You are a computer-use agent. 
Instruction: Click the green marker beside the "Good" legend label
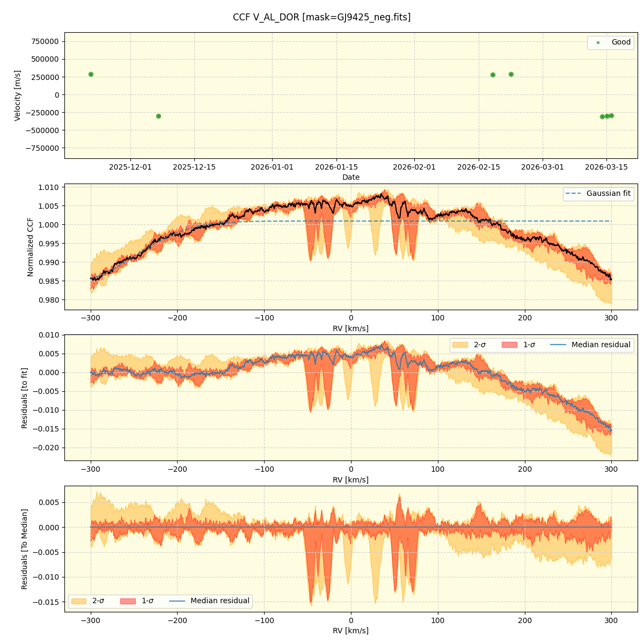(x=598, y=42)
